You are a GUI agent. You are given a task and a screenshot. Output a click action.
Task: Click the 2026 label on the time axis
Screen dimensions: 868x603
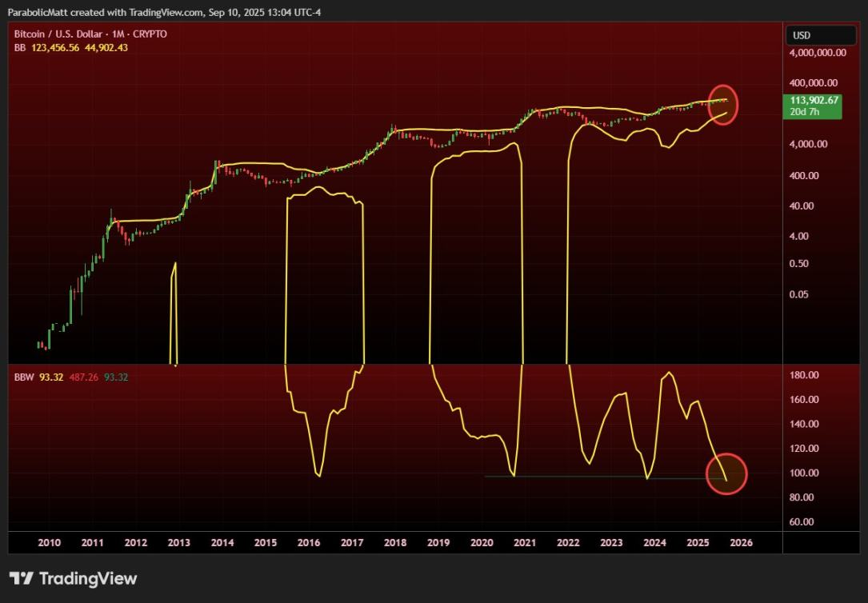coord(741,542)
